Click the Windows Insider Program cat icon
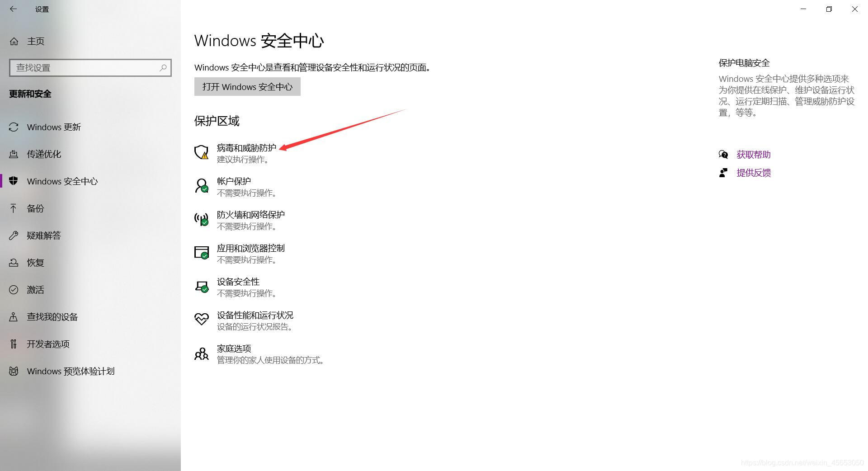This screenshot has width=868, height=471. tap(14, 371)
